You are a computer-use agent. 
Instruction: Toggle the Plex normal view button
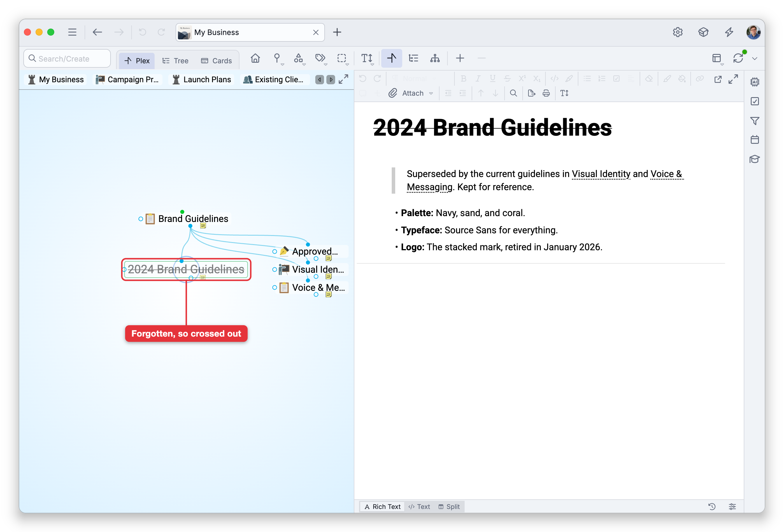tap(392, 58)
